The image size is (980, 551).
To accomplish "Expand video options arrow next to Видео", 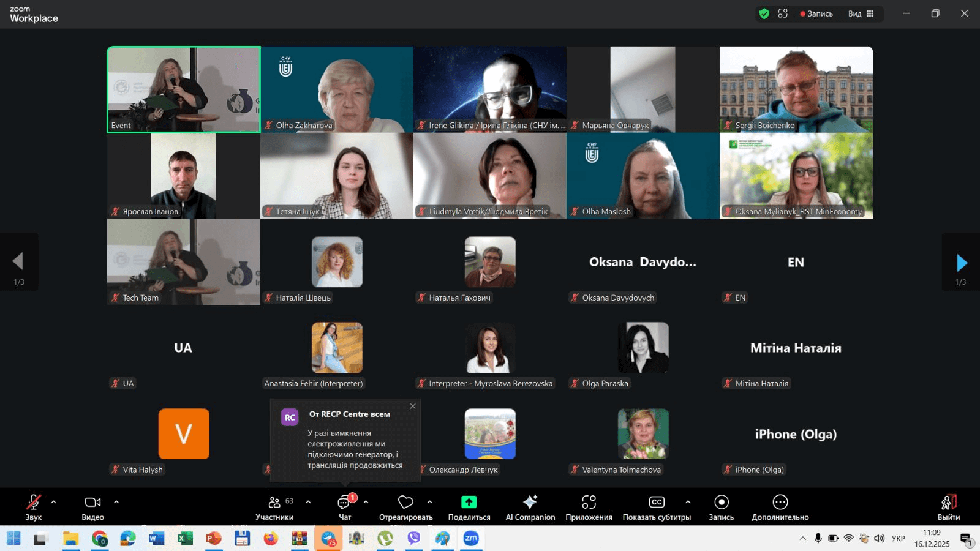I will coord(116,502).
